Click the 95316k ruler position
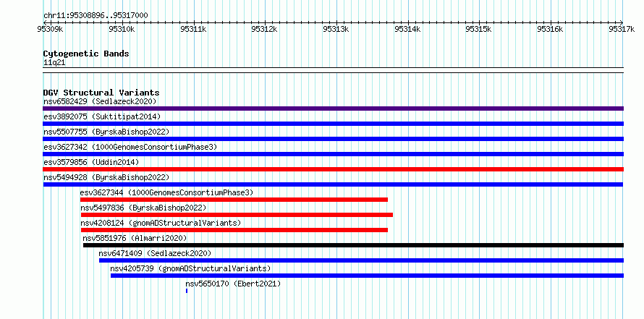The height and width of the screenshot is (319, 644). (x=551, y=29)
